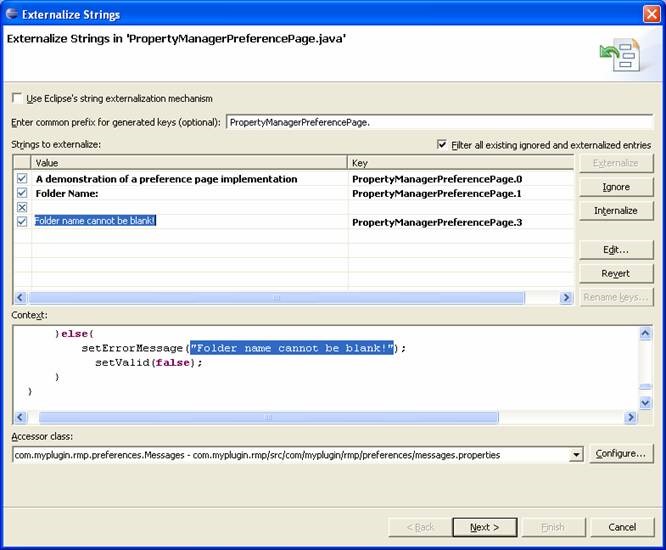
Task: Cancel the wizard
Action: 622,527
